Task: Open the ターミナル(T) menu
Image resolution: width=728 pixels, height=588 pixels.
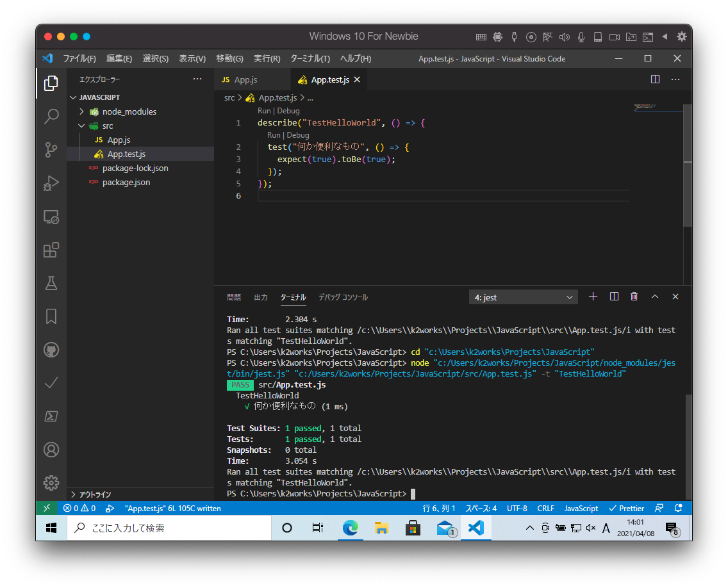Action: click(310, 59)
